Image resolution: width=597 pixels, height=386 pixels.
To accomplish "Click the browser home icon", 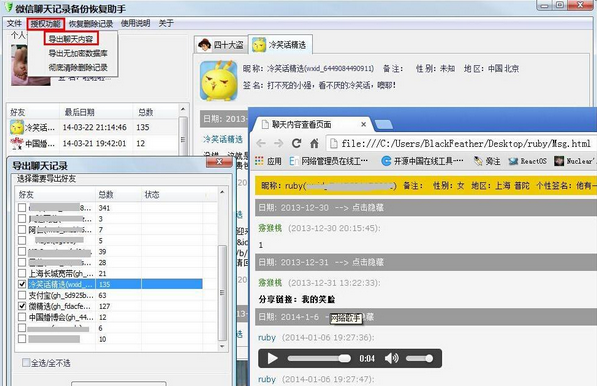I will (314, 144).
